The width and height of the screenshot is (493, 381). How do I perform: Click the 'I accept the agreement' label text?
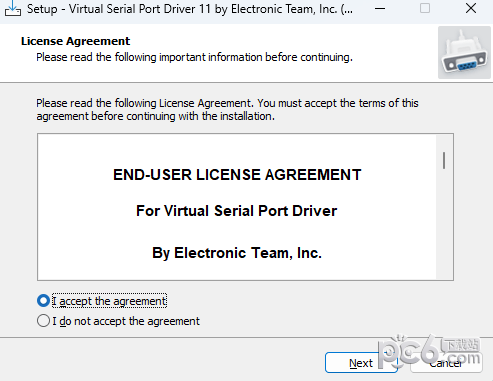109,301
